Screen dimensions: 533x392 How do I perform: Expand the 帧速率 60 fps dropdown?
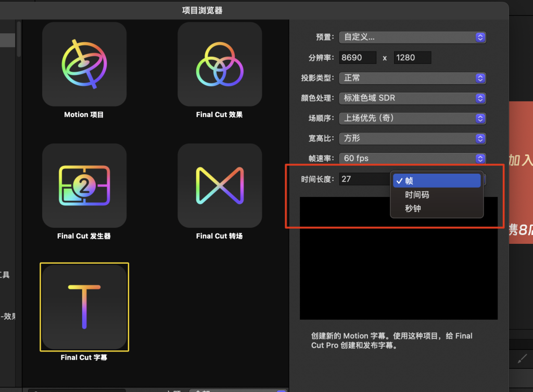pyautogui.click(x=412, y=159)
